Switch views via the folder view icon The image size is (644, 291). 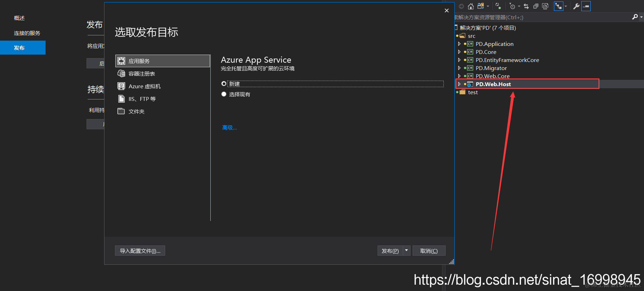click(481, 6)
